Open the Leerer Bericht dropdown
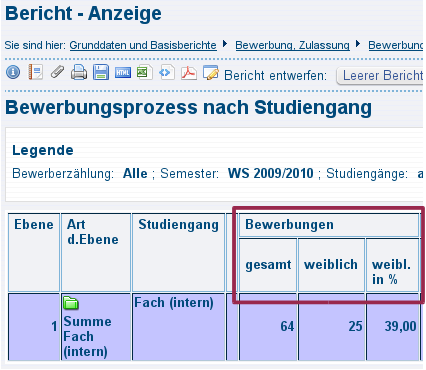This screenshot has width=426, height=370. (380, 76)
